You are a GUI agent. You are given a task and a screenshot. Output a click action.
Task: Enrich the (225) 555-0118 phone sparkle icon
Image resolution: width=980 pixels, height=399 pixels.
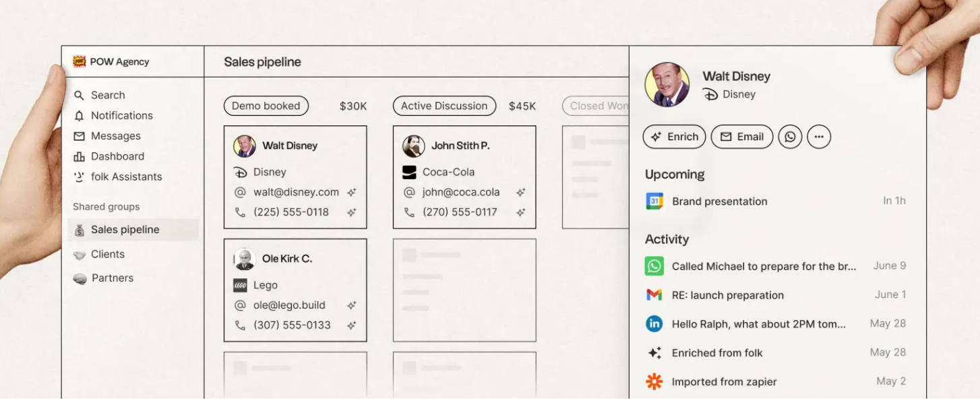point(351,212)
